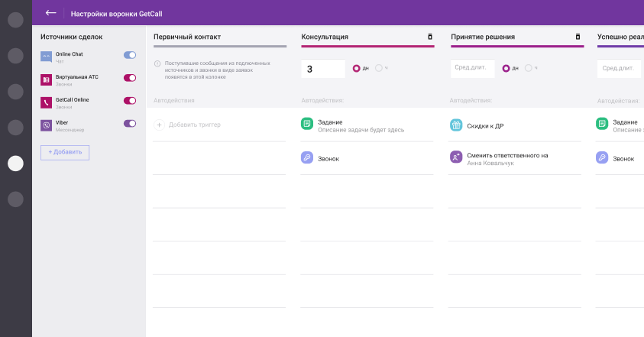Delete the Консультация stage via trash icon
Screen dimensions: 644x337
(429, 37)
